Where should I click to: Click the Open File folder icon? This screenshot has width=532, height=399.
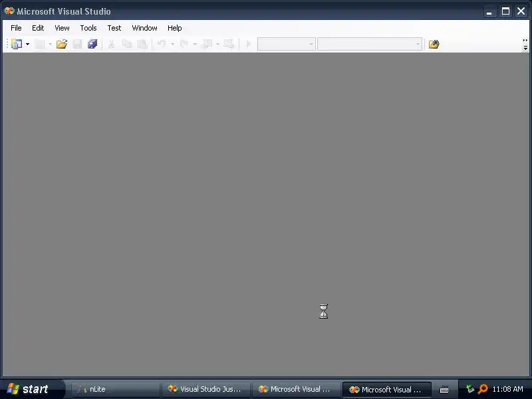point(62,44)
